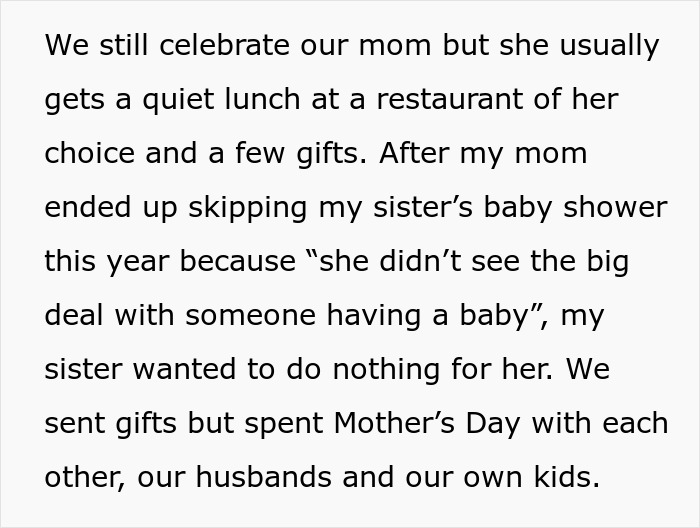Click the word "choice"
Viewport: 700px width, 528px height.
[88, 154]
